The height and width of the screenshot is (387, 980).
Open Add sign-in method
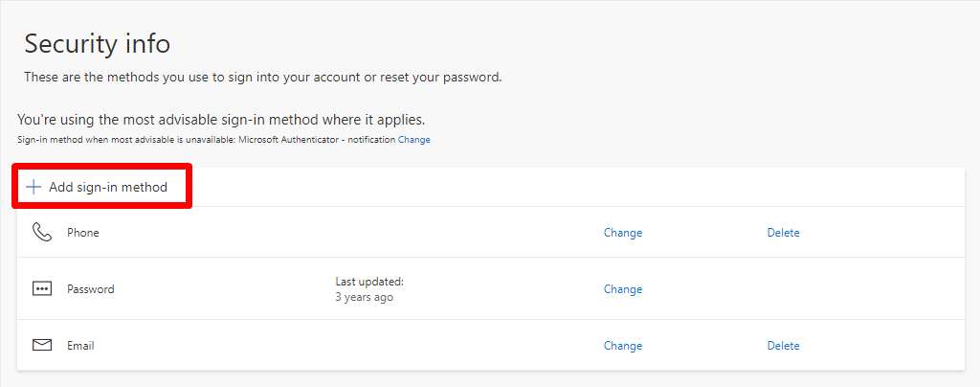(101, 186)
